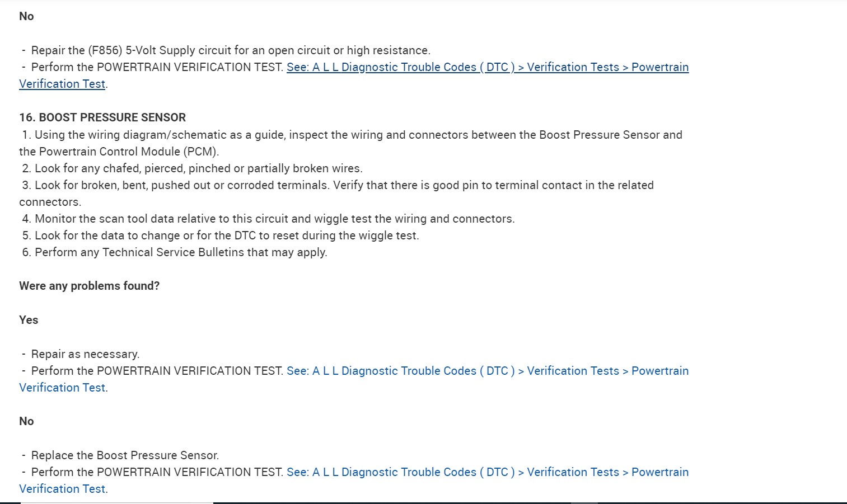Click the top 'No' heading above the F856 repair step

pos(26,16)
